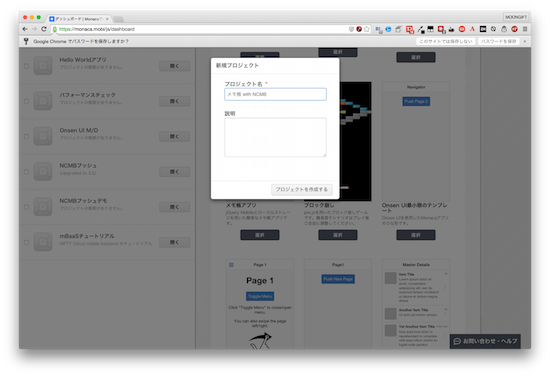Click the Push New Page template preview
Image resolution: width=550 pixels, height=376 pixels.
338,304
